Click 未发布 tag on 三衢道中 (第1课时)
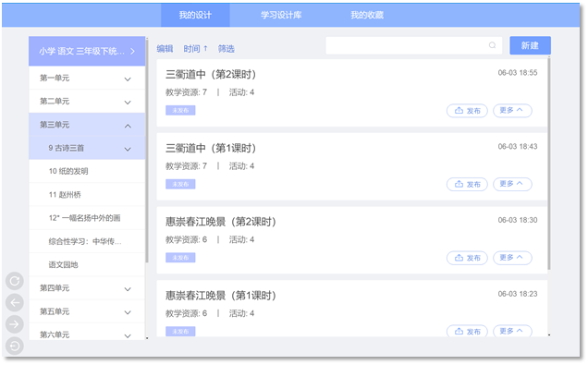 click(180, 184)
